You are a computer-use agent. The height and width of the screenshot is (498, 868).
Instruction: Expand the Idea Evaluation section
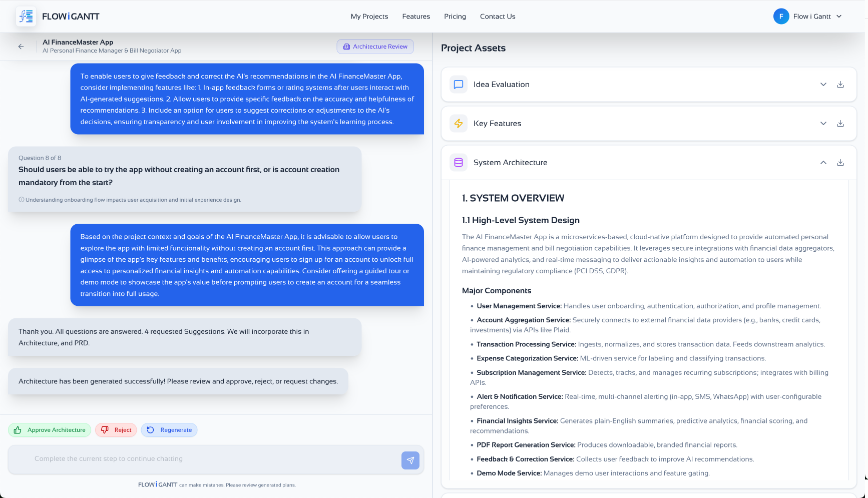(x=823, y=85)
